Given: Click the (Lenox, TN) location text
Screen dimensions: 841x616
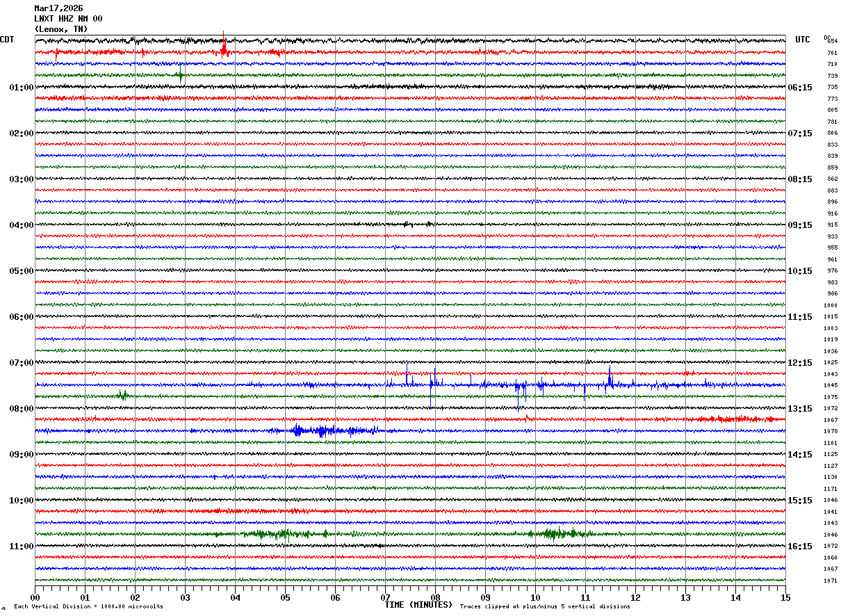Looking at the screenshot, I should click(x=61, y=29).
